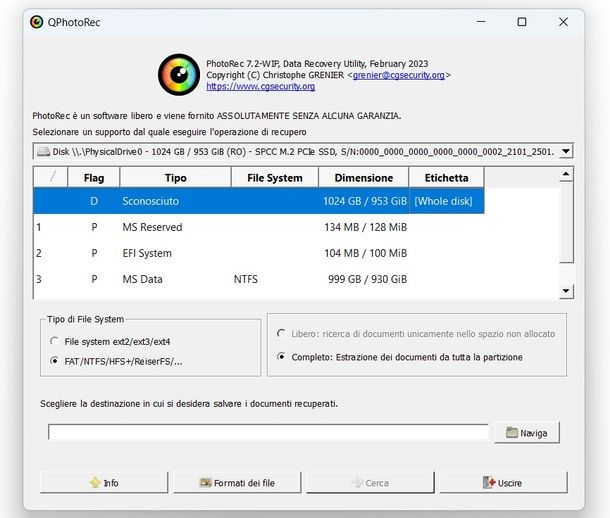The height and width of the screenshot is (518, 610).
Task: Click the D flag of the Sconosciuto row
Action: 94,201
